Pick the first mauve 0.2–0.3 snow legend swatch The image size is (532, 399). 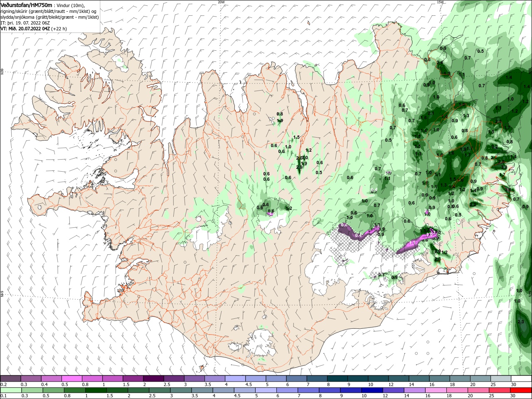coord(10,379)
